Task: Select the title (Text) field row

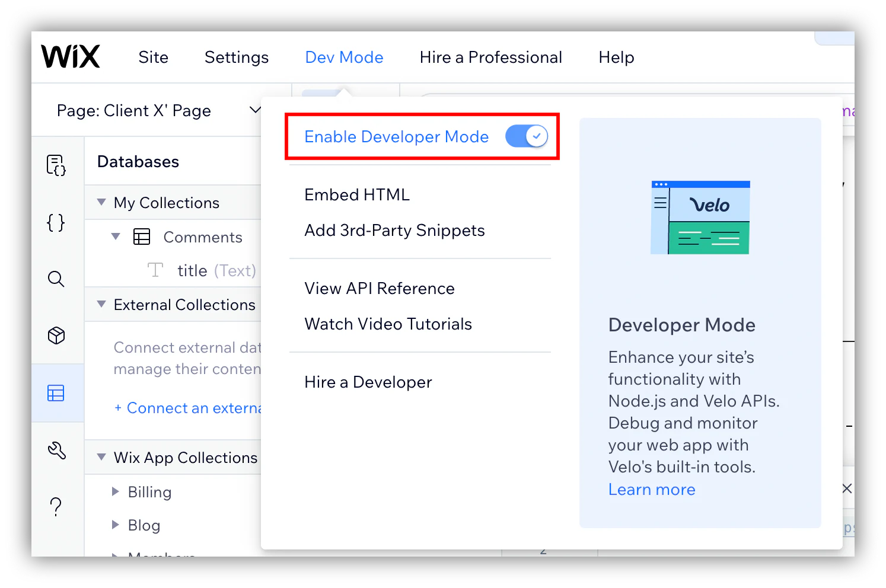Action: [x=173, y=270]
